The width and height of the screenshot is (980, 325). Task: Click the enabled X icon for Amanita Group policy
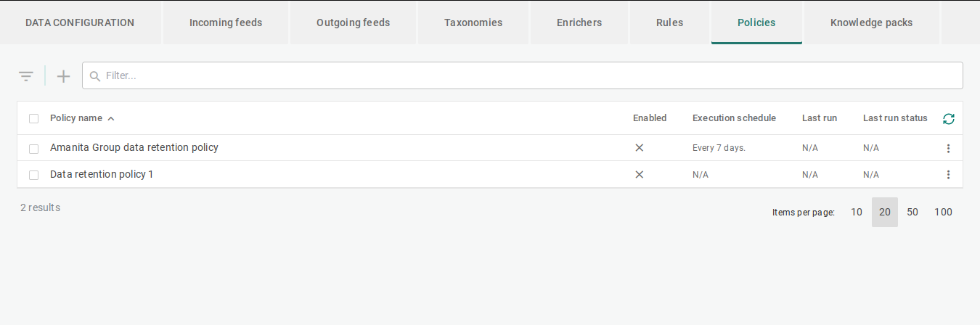pos(640,148)
